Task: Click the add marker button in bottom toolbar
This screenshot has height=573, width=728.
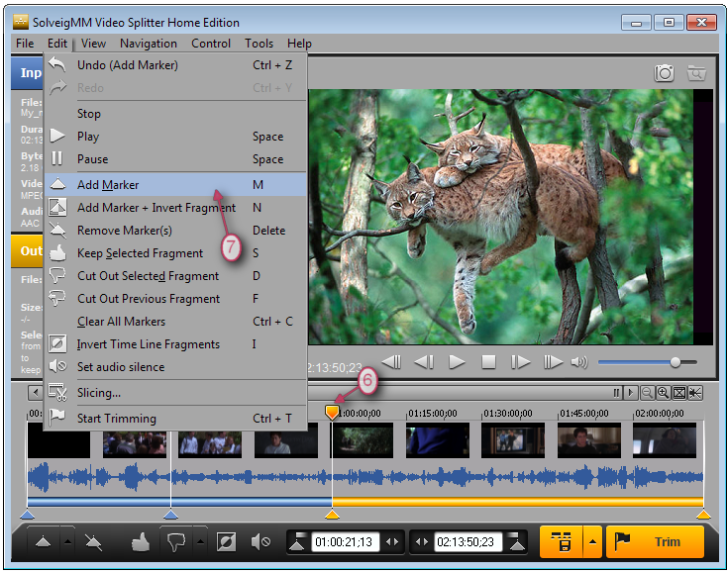Action: point(44,542)
